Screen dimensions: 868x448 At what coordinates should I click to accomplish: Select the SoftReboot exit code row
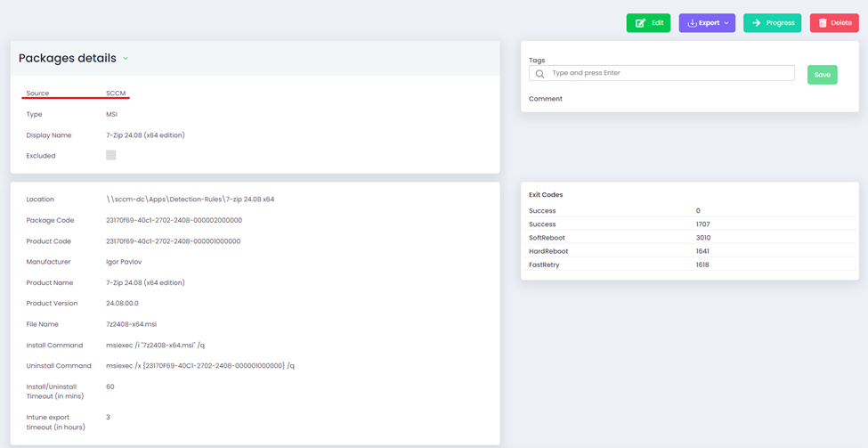coord(689,238)
